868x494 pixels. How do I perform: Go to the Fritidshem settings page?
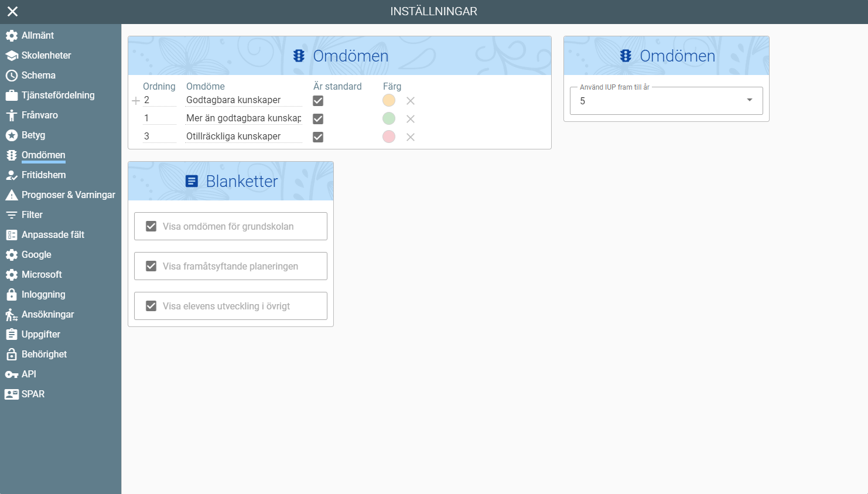(x=43, y=175)
